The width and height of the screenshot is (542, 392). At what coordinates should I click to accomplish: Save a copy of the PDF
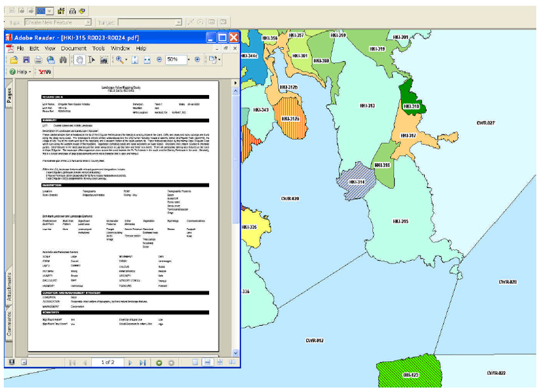tap(26, 60)
